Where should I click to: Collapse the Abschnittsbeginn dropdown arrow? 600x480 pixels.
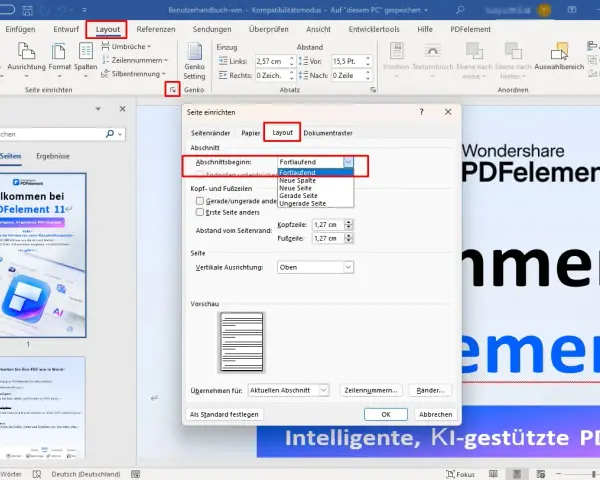[348, 162]
